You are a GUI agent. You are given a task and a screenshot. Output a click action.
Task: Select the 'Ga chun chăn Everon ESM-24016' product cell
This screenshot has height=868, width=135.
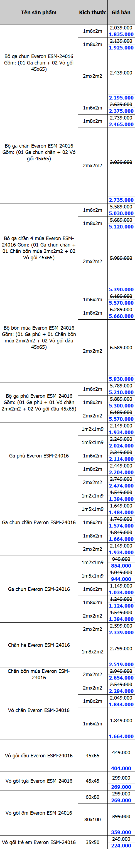click(x=39, y=522)
